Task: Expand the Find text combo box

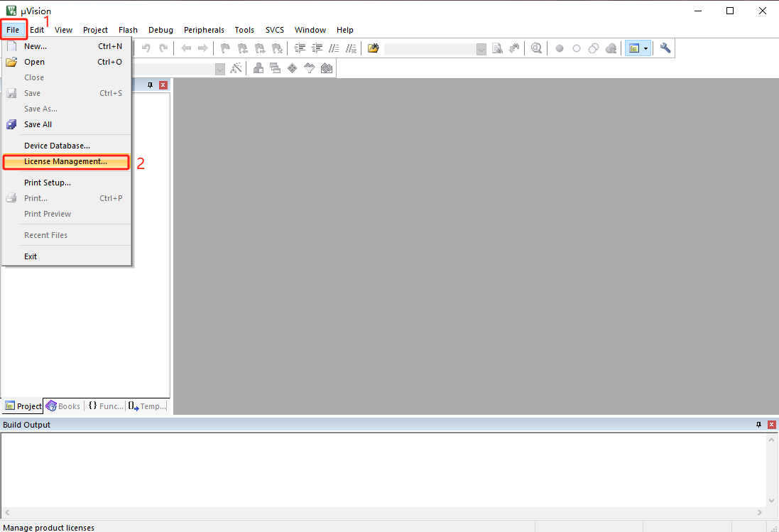Action: point(481,49)
